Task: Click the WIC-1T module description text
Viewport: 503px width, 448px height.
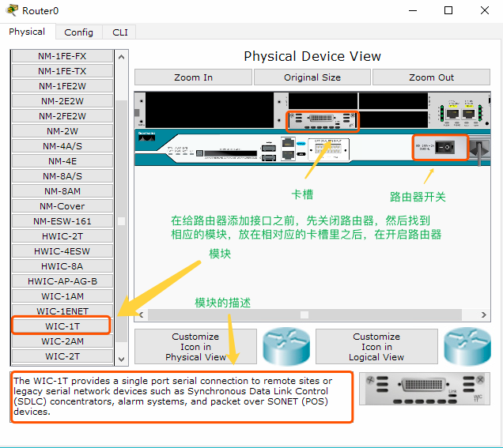Action: pyautogui.click(x=172, y=396)
